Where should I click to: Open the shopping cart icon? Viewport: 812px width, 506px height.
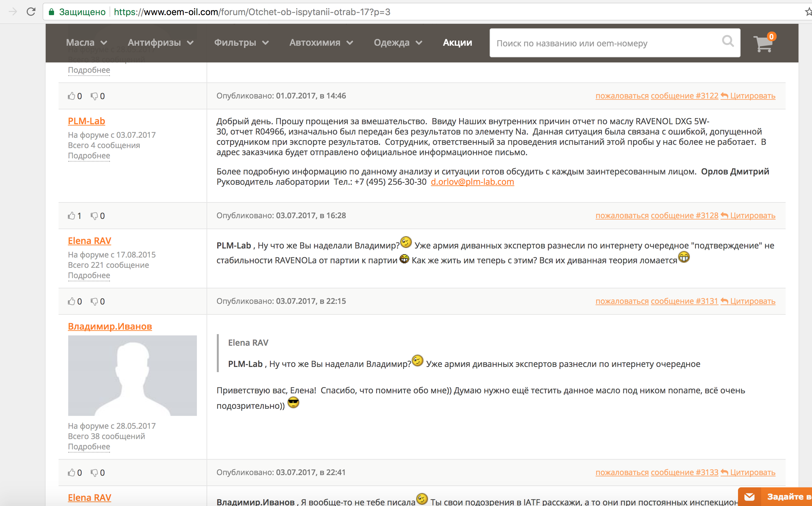(763, 43)
